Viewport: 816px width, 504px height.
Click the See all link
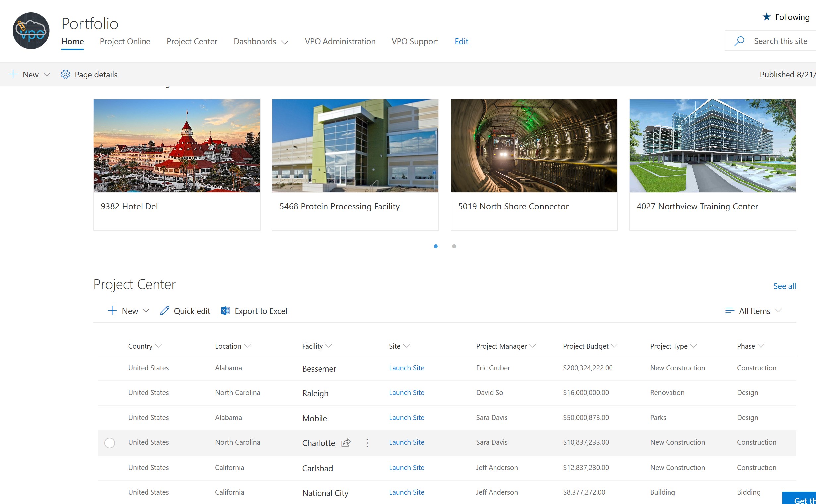[784, 286]
